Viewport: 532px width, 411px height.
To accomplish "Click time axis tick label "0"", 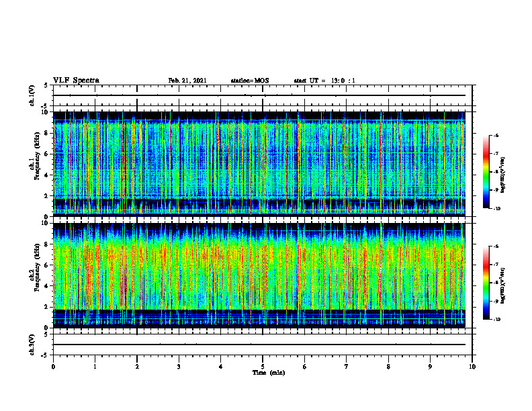I will tap(53, 367).
